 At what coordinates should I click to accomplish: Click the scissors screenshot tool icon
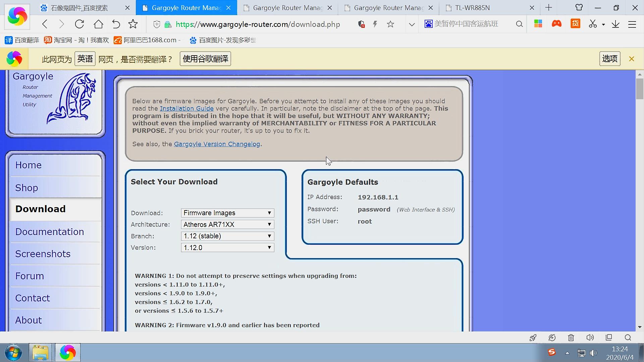593,24
